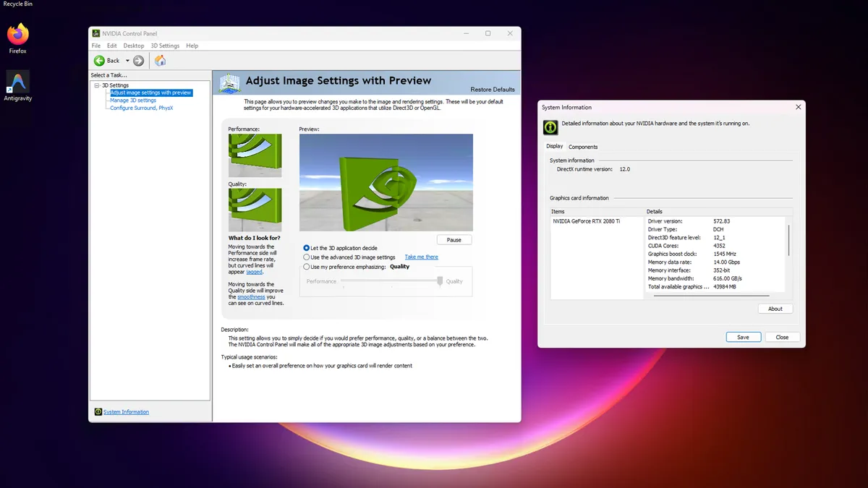Follow the Take me there link
This screenshot has height=488, width=868.
point(421,257)
